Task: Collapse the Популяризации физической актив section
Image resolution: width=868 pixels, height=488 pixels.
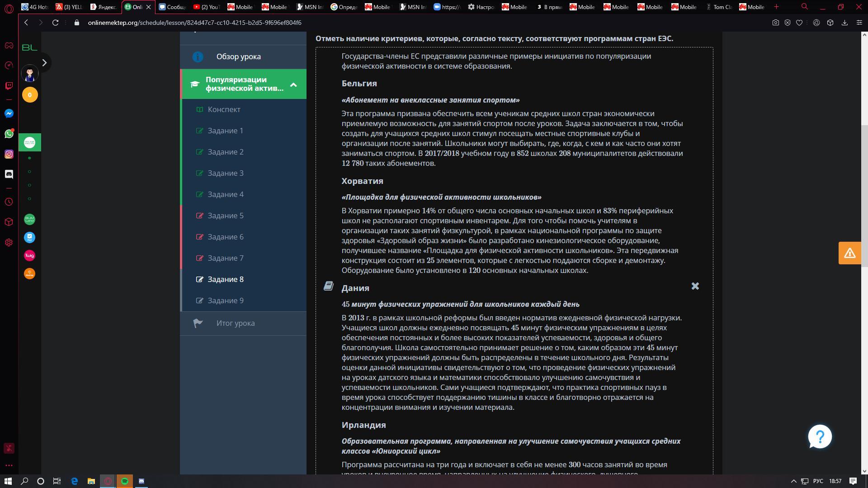Action: [x=293, y=84]
